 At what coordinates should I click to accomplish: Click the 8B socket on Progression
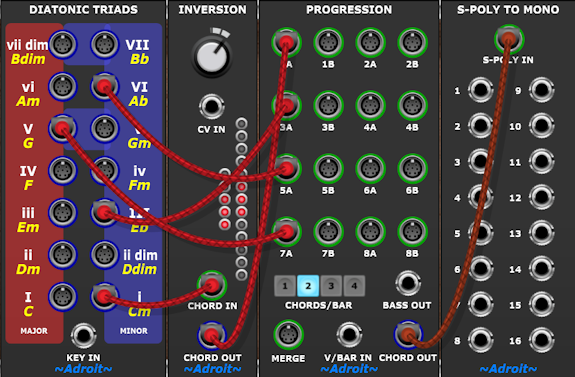point(412,231)
